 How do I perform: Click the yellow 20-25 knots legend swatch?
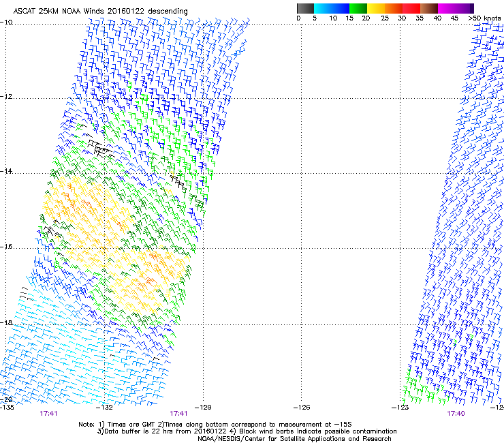[x=376, y=8]
